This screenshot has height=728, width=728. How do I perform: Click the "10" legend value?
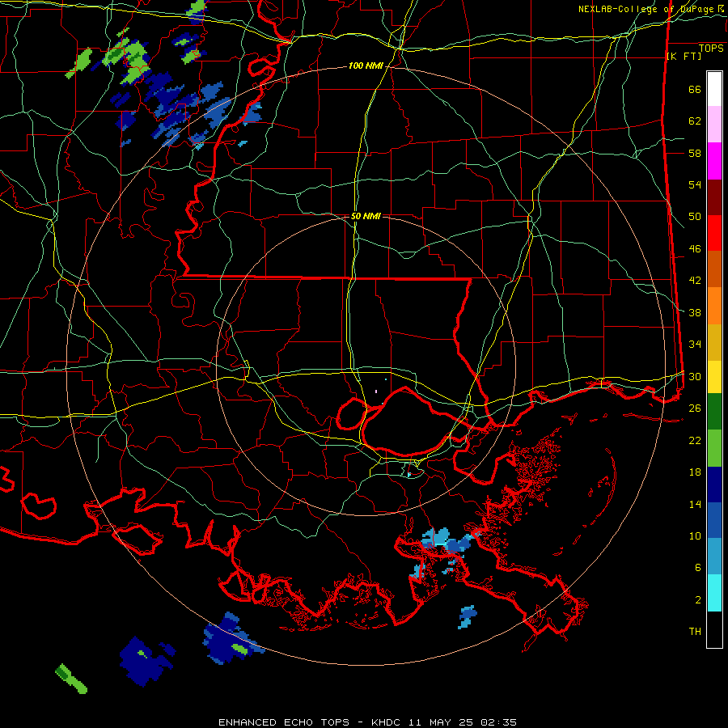[x=695, y=535]
